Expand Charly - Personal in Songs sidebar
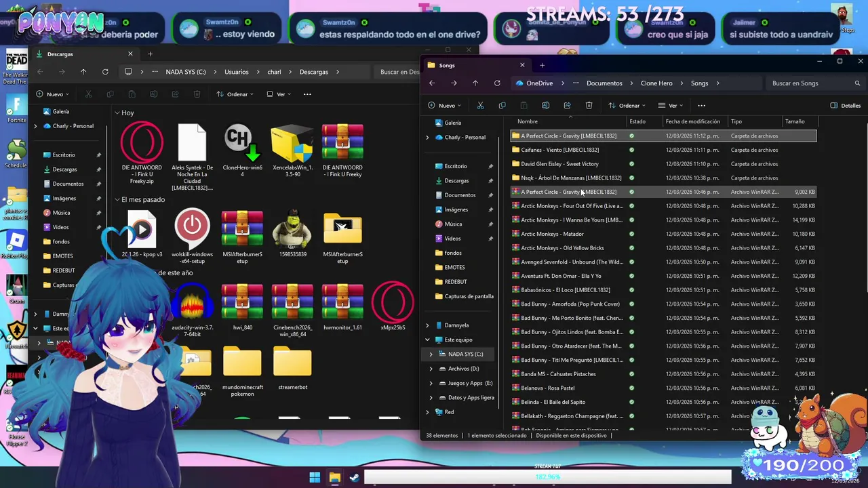 427,138
